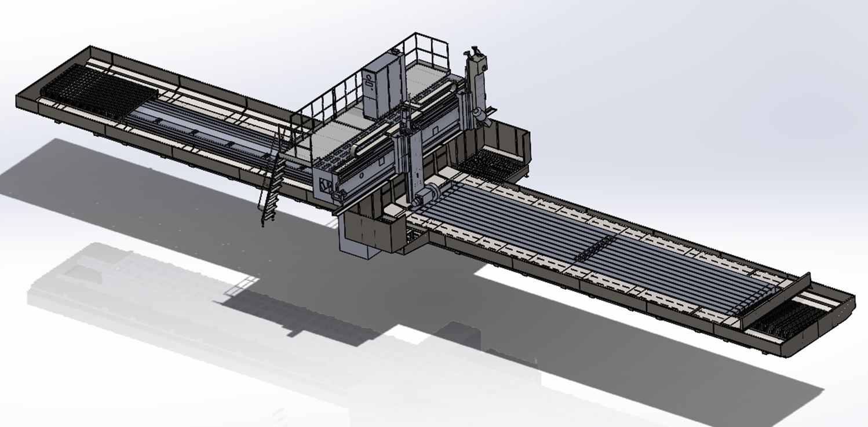This screenshot has height=427, width=868.
Task: Select the horizontal spindle head over the table
Action: (x=427, y=196)
